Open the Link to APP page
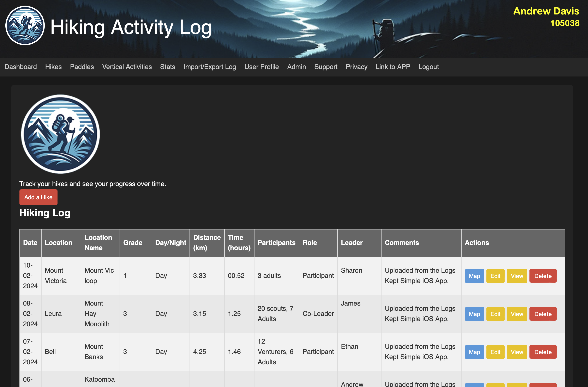This screenshot has width=588, height=387. (x=393, y=67)
